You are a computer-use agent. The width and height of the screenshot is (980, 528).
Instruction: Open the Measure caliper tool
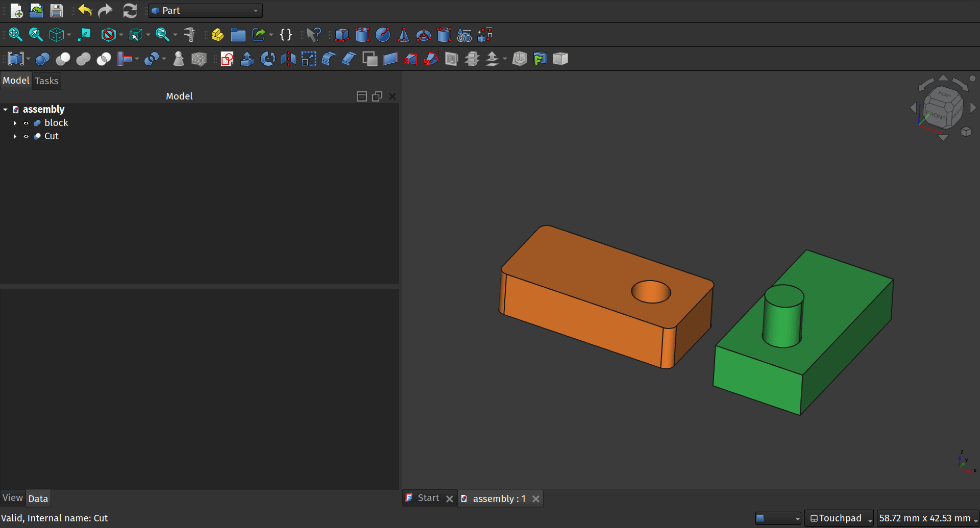click(190, 35)
